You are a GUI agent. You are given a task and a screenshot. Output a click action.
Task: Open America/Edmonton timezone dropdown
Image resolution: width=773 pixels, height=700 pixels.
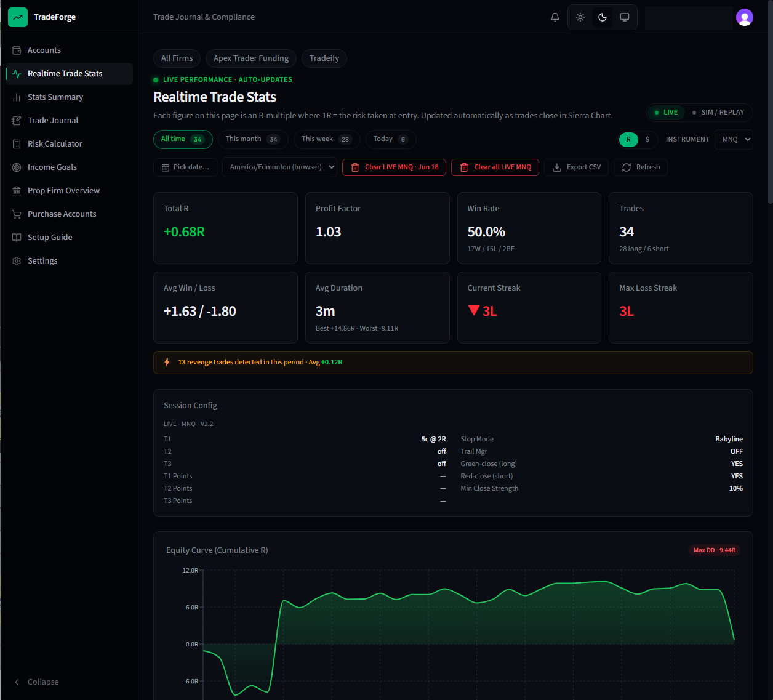[x=279, y=167]
